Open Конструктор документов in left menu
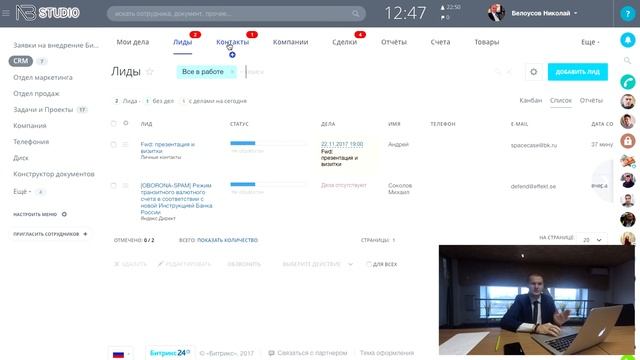640x360 pixels. [x=54, y=174]
